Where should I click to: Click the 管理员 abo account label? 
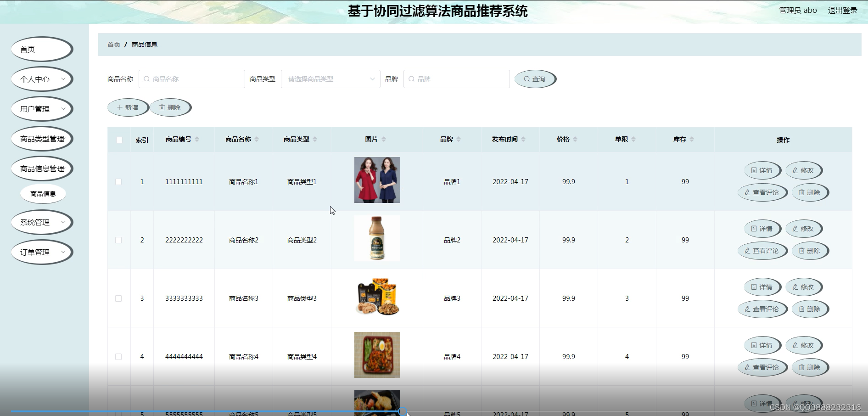(x=798, y=10)
